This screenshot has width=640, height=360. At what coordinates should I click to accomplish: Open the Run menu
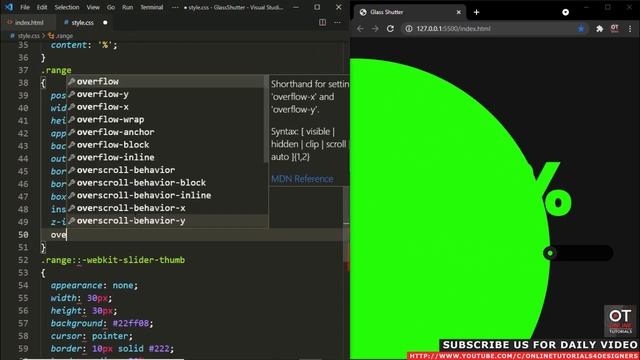click(x=128, y=7)
